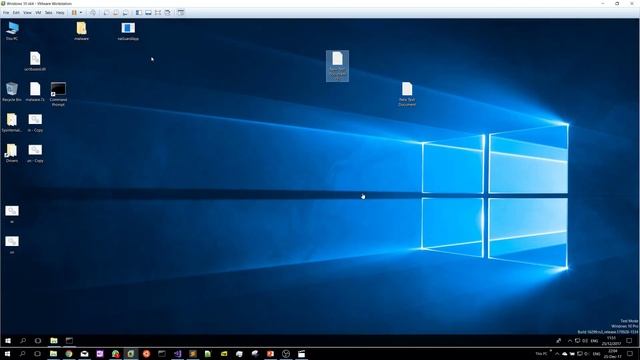This screenshot has width=640, height=360.
Task: Open File Explorer in the guest VM taskbar
Action: click(x=54, y=340)
